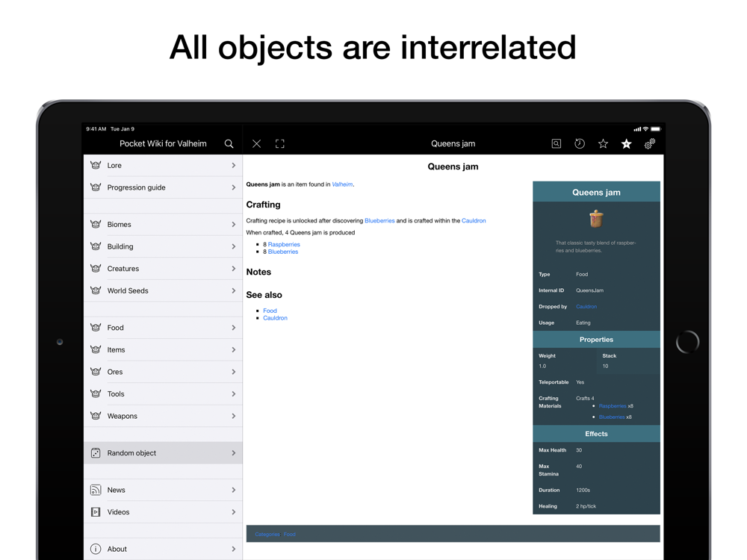The width and height of the screenshot is (747, 560).
Task: Tap the helmet icon beside Creatures
Action: (x=96, y=269)
